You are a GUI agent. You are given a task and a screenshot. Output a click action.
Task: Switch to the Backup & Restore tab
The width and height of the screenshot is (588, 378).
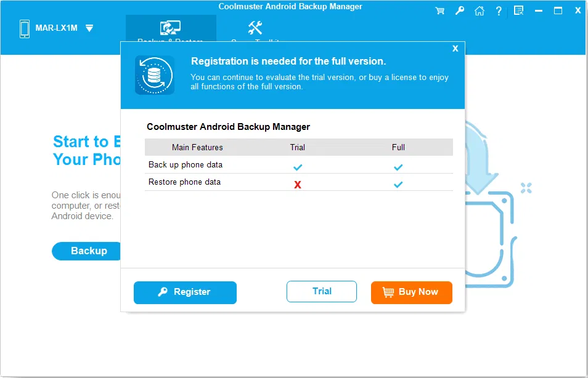pyautogui.click(x=171, y=28)
